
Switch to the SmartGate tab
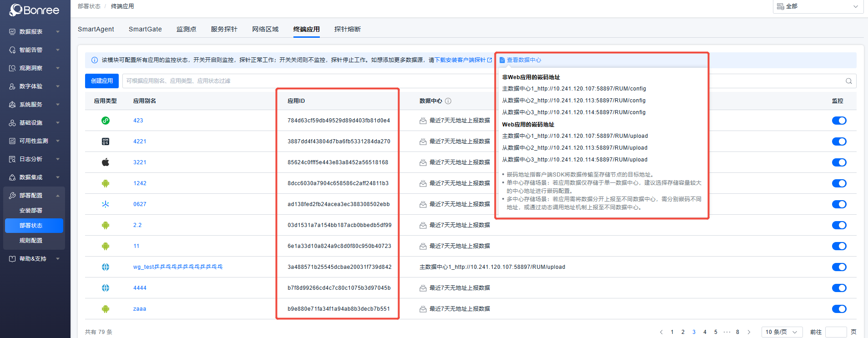(x=145, y=29)
